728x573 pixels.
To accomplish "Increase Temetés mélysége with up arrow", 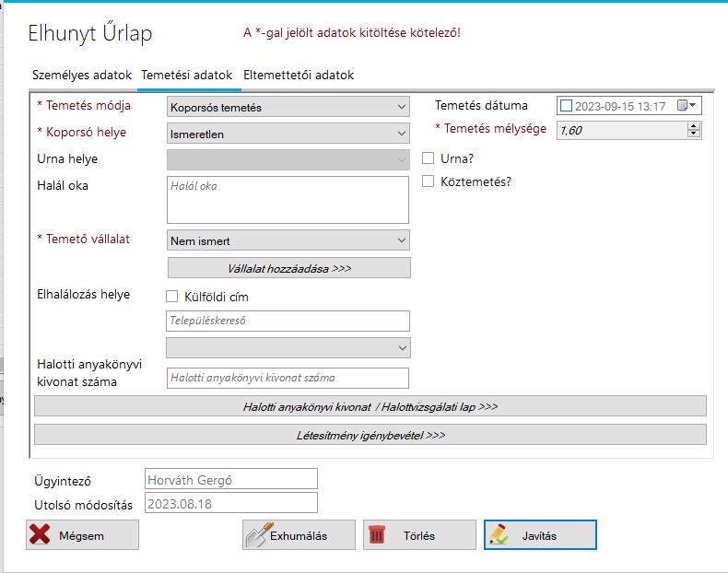I will 693,126.
